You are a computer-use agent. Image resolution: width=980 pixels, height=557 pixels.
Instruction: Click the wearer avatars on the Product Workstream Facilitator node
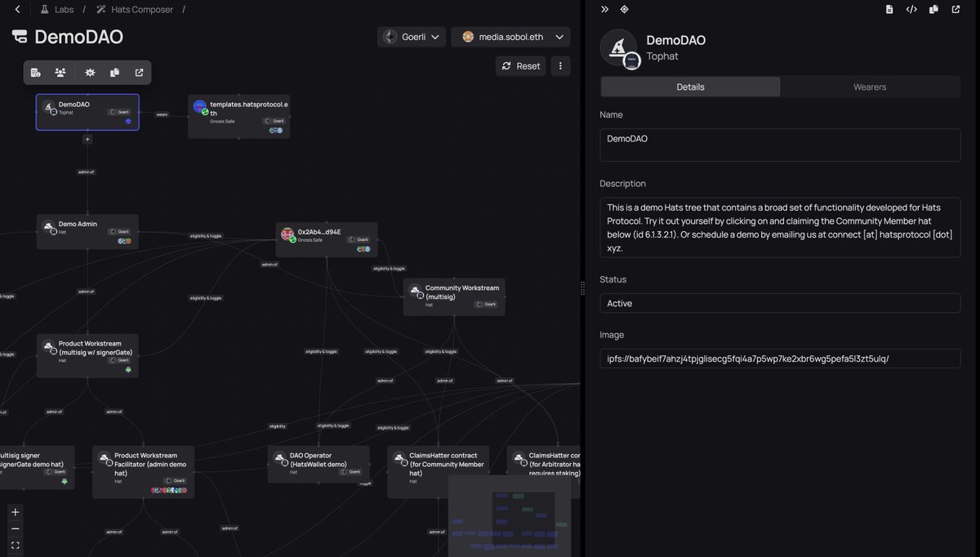(169, 491)
